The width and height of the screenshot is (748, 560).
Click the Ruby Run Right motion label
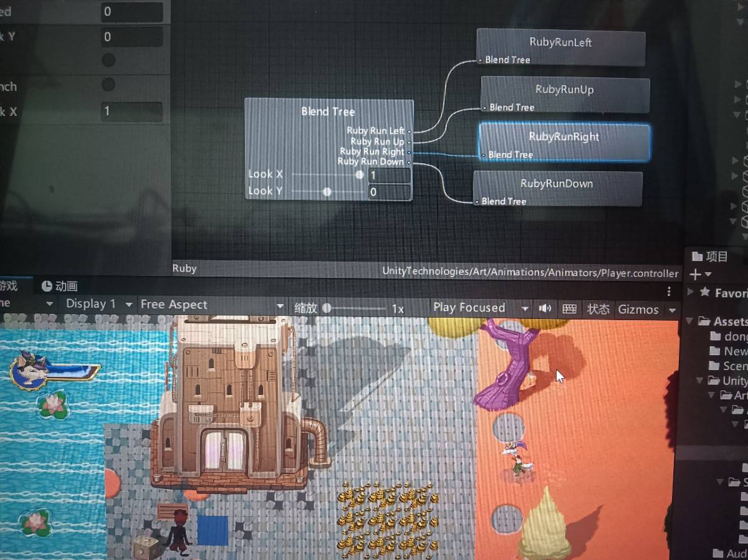tap(372, 151)
